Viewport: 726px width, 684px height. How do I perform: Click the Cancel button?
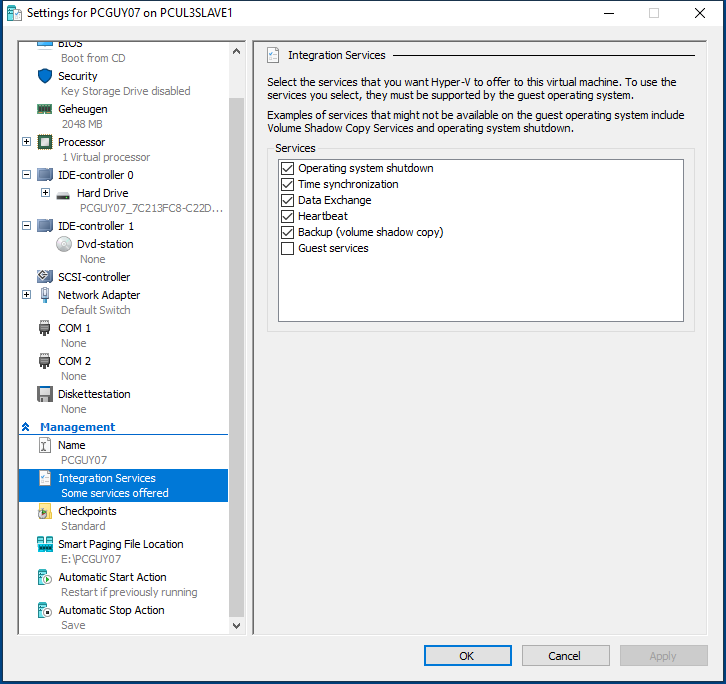(565, 656)
